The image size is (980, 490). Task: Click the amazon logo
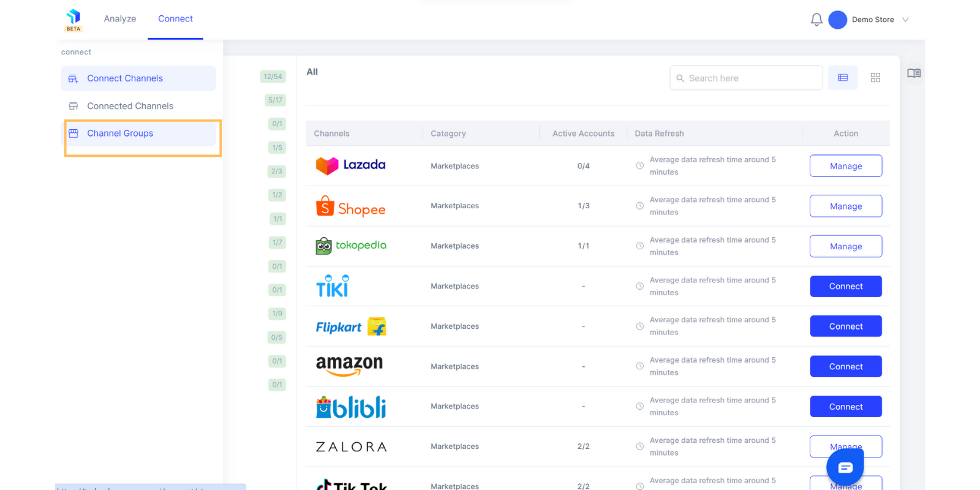click(x=349, y=366)
